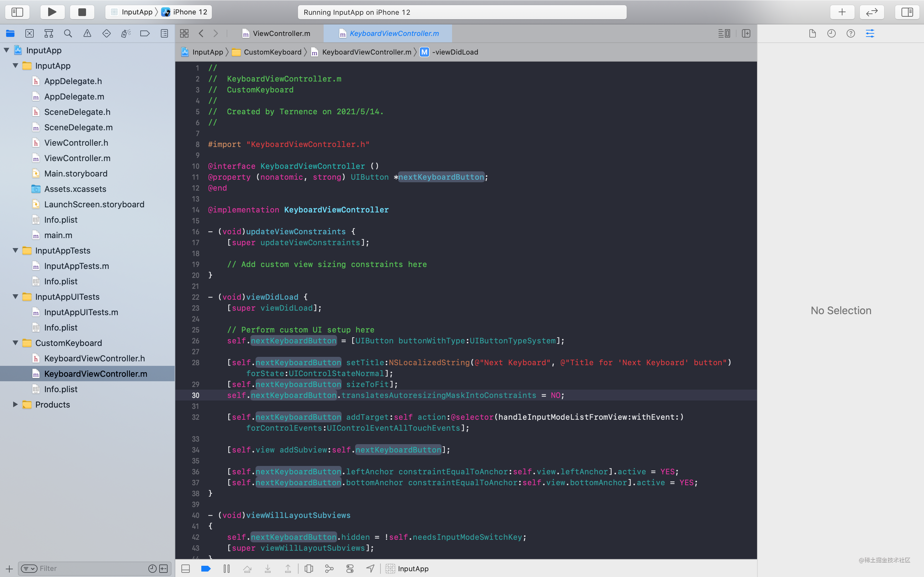
Task: Click the Run (play) button
Action: [x=52, y=12]
